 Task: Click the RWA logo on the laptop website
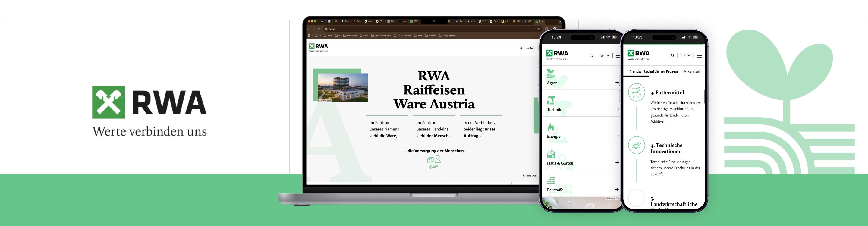[x=319, y=48]
